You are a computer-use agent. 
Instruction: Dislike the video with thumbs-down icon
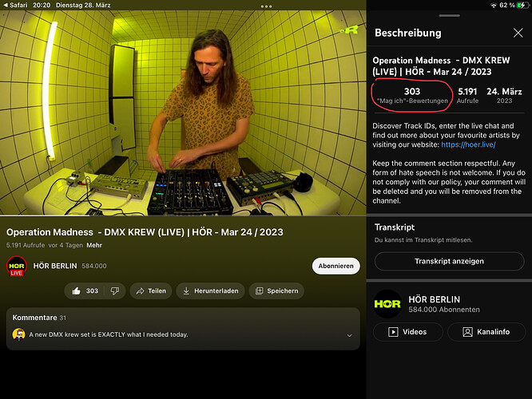(x=115, y=290)
